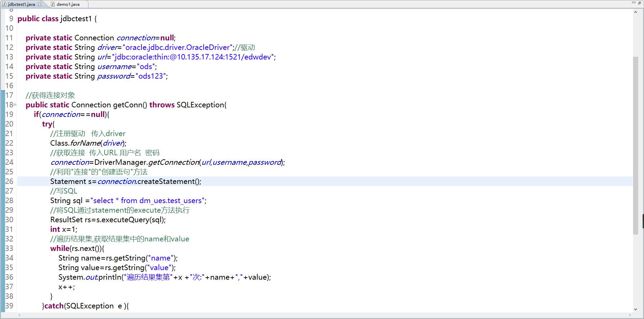Place cursor in class name 'jdbctest1'
Viewport: 644px width, 319px height.
[76, 19]
